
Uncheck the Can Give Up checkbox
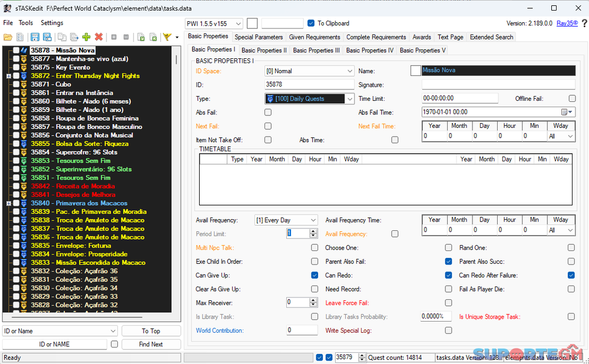pos(315,276)
